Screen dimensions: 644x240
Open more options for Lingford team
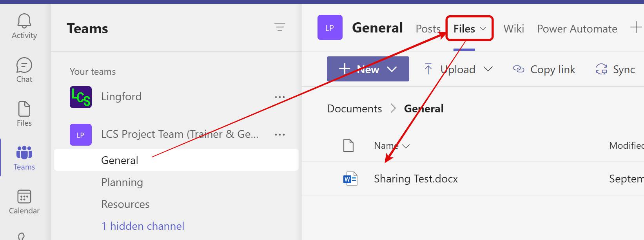click(x=280, y=97)
